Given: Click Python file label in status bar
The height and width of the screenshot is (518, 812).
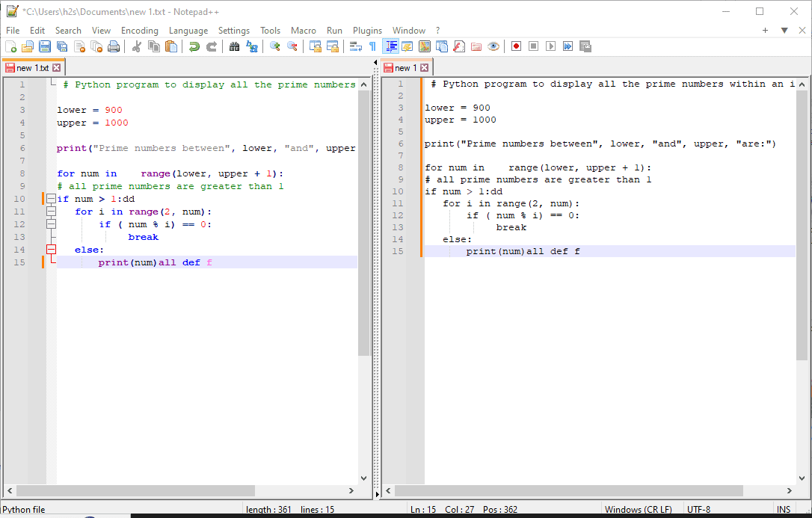Looking at the screenshot, I should [x=24, y=510].
